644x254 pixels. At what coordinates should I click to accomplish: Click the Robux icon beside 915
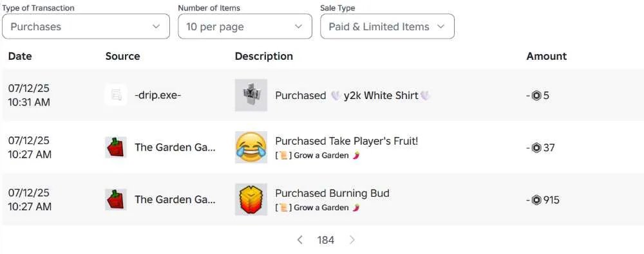(536, 200)
